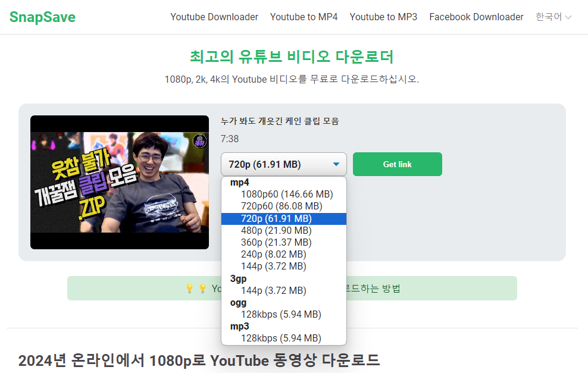Click the SnapSave logo
Viewport: 588px width, 373px height.
click(42, 17)
